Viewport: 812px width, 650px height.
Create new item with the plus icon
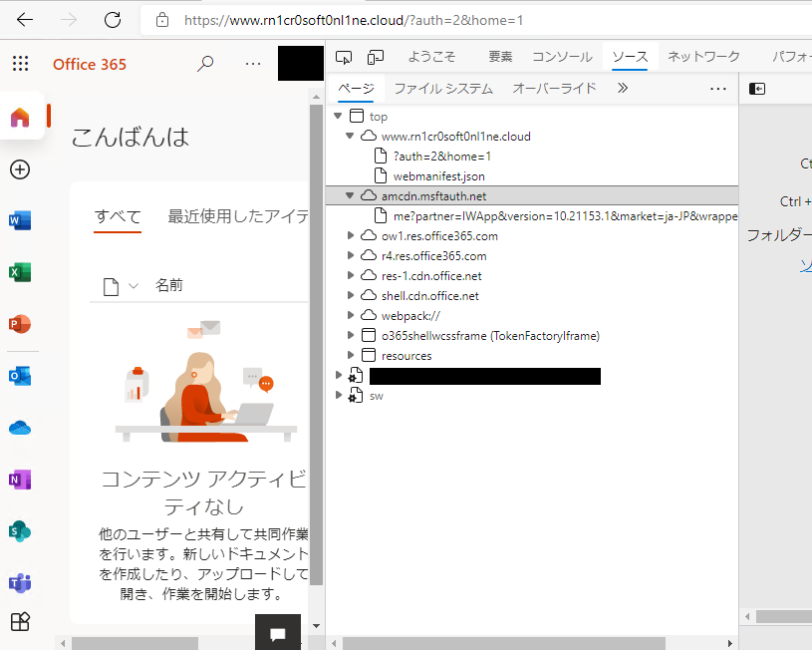20,169
